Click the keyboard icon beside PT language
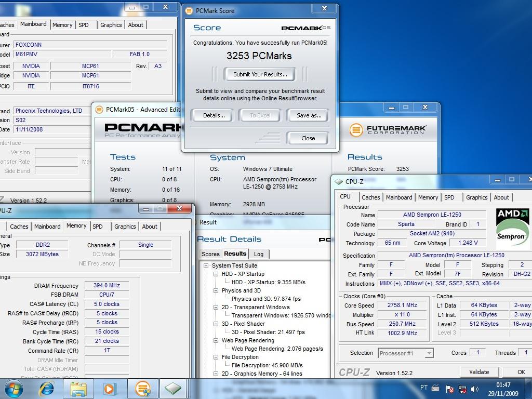Viewport: 532px width, 399px height. click(435, 388)
